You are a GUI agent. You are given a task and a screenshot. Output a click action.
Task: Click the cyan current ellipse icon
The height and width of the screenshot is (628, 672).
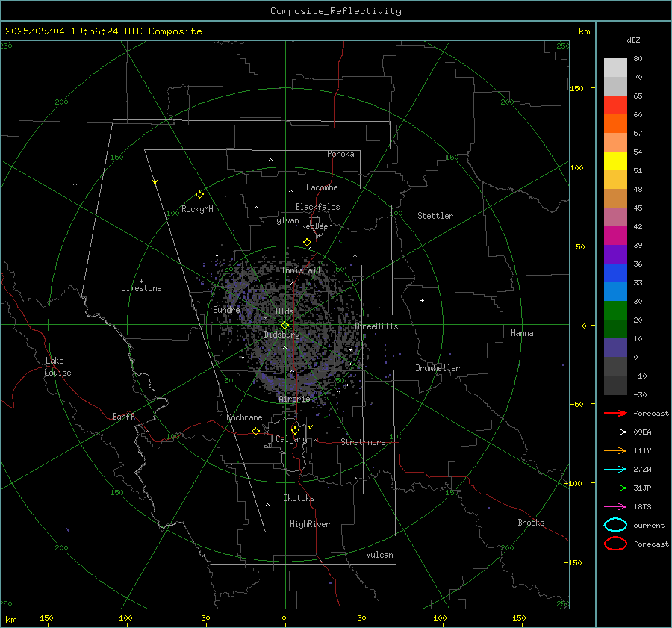point(615,525)
